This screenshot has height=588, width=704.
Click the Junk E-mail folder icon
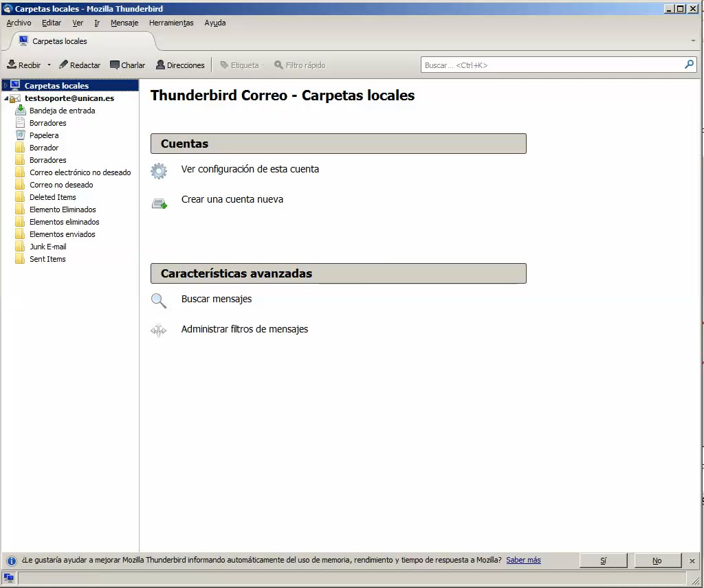point(20,246)
